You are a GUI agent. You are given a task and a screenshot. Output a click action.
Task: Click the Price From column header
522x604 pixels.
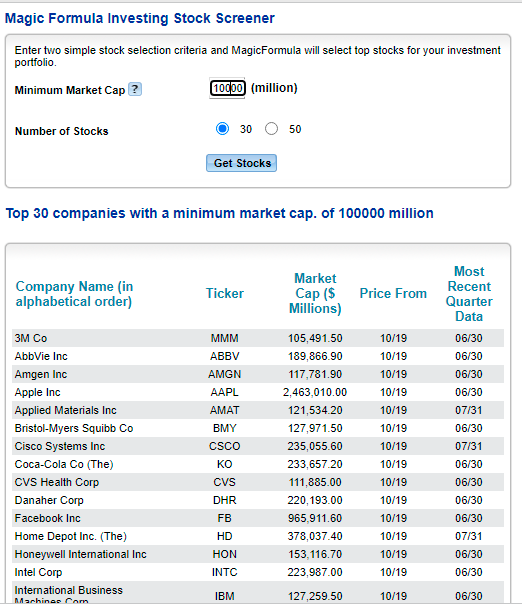393,293
